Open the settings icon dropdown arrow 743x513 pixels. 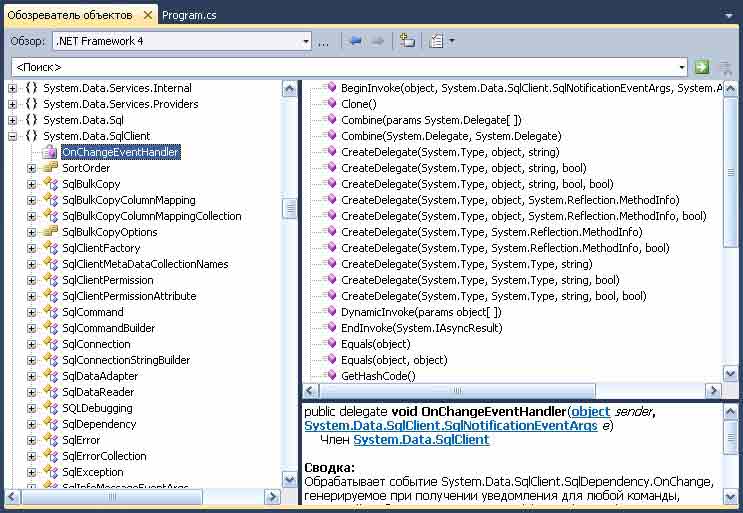coord(452,41)
